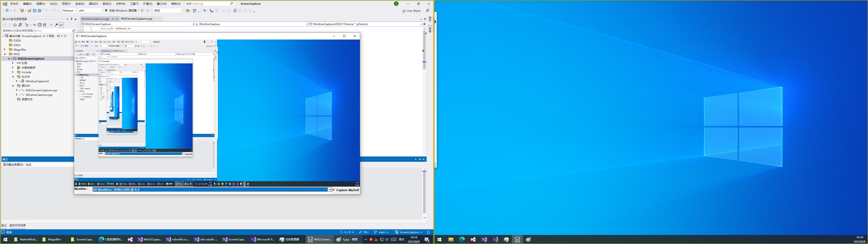The height and width of the screenshot is (244, 868).
Task: Switch to the WGCScreenCapture.cpp tab
Action: coord(137,19)
